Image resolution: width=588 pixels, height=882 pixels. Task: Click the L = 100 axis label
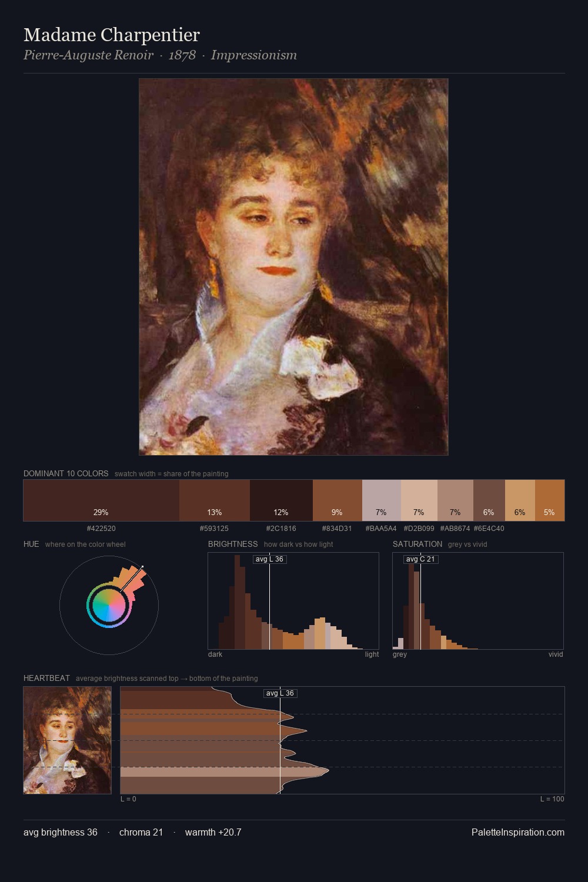click(x=552, y=799)
